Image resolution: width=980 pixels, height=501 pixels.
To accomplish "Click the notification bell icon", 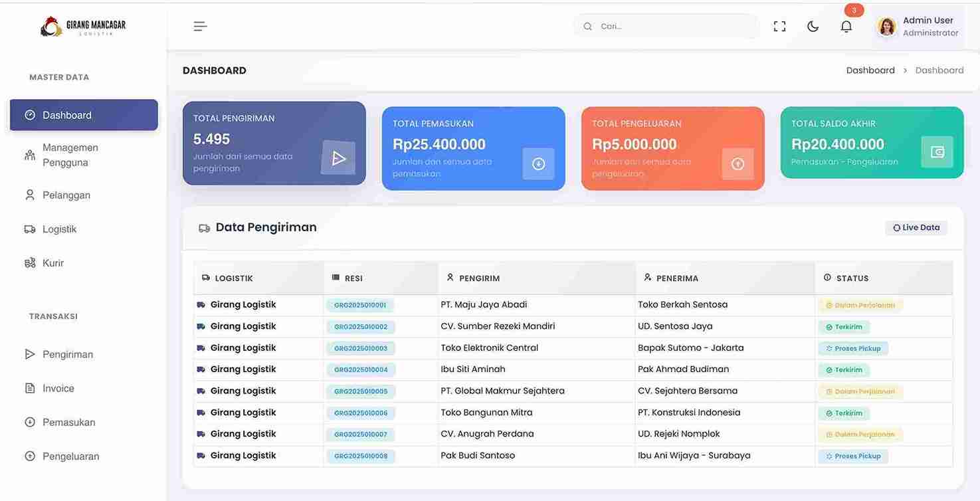I will (x=846, y=27).
